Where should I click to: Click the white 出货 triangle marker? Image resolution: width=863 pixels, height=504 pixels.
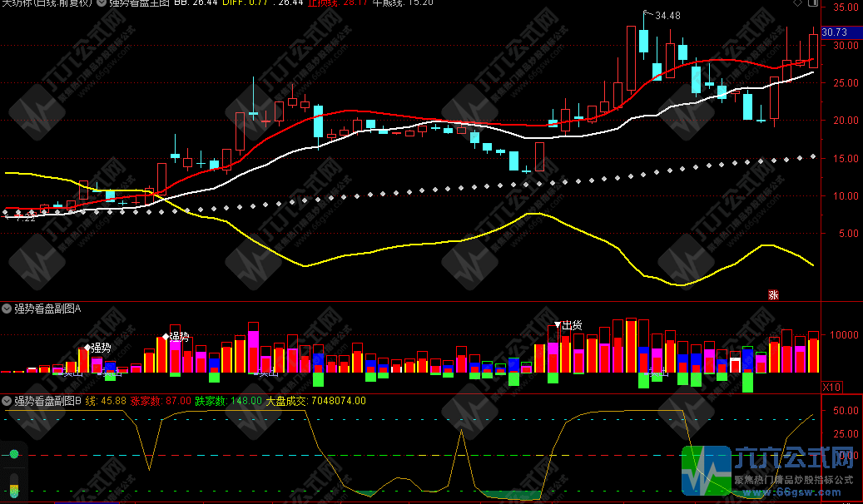tap(558, 324)
